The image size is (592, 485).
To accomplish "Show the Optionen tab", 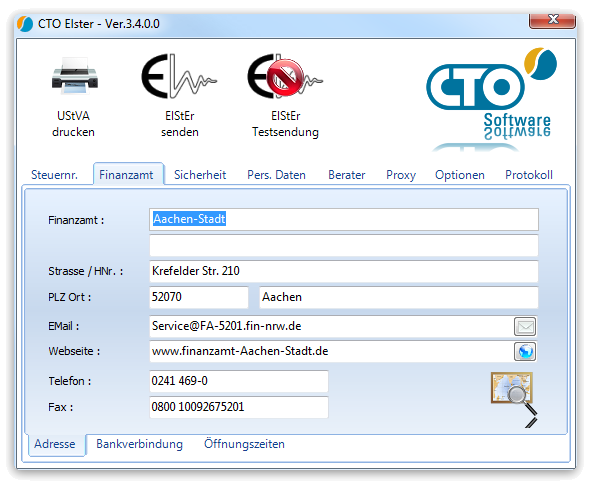I will point(459,175).
